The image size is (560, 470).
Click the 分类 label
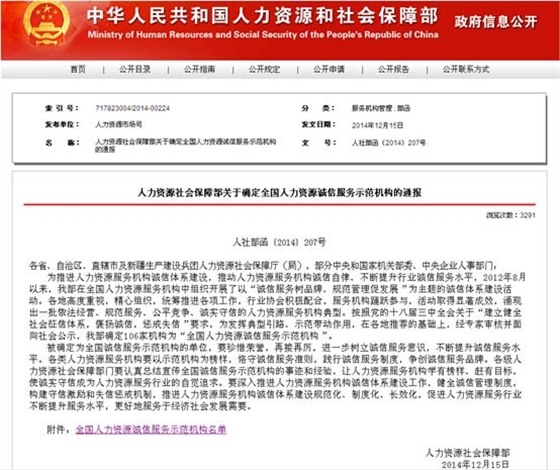pos(319,108)
